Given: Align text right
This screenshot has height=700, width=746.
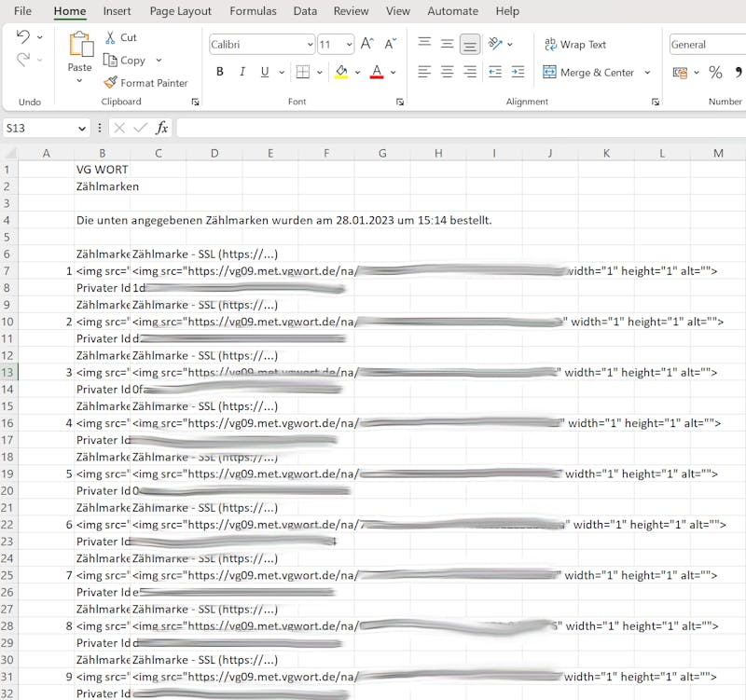Looking at the screenshot, I should point(470,72).
